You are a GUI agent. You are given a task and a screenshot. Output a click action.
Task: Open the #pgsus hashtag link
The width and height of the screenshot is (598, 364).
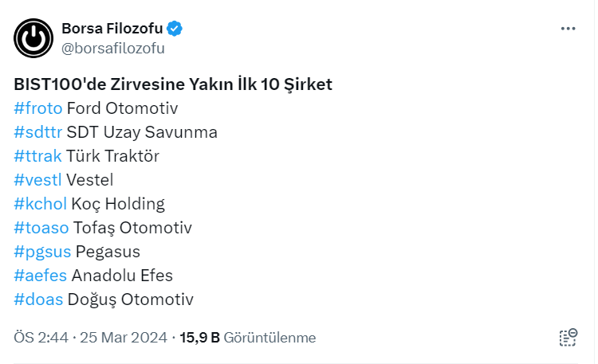point(42,252)
